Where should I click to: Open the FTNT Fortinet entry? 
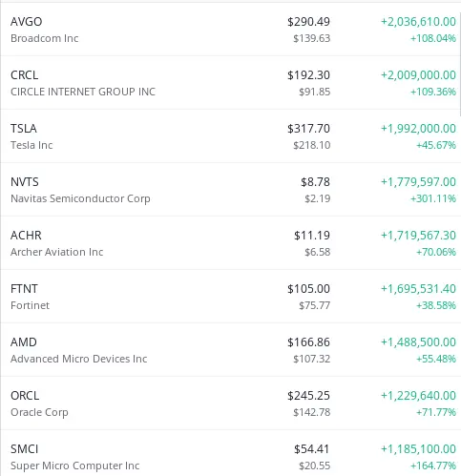230,297
